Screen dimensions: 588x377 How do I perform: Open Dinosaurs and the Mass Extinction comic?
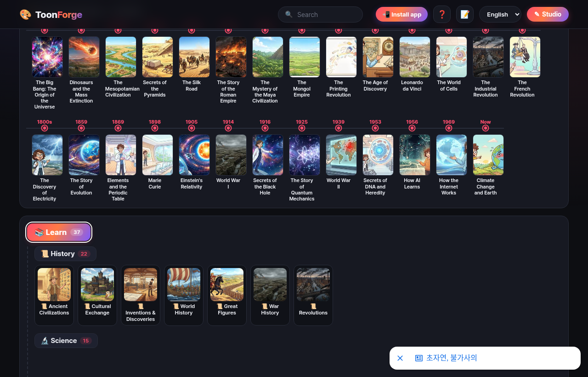pos(84,57)
